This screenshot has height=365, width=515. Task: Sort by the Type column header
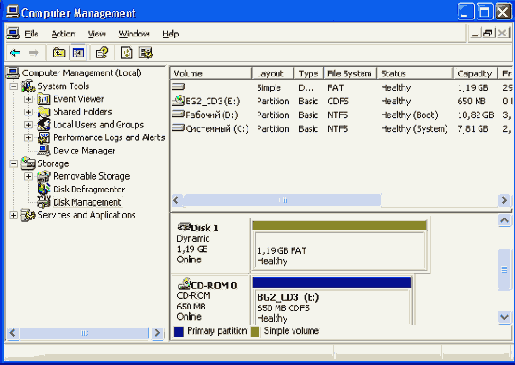coord(308,73)
